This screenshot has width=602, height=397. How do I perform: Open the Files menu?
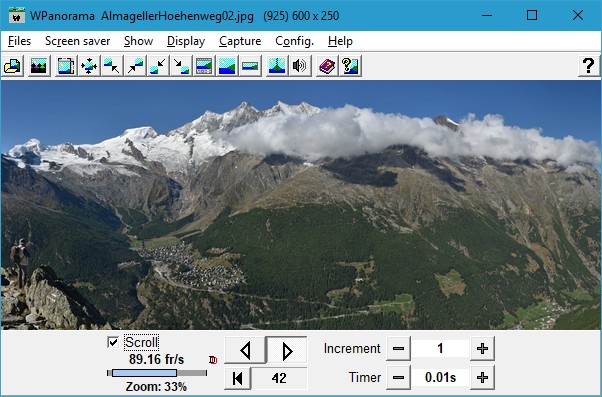pyautogui.click(x=19, y=41)
